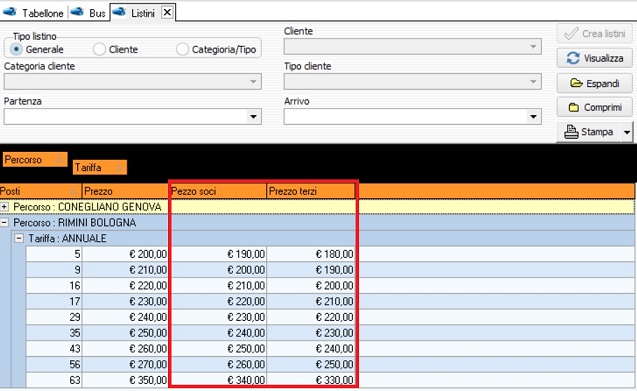Close the Listini tab with X
Viewport: 637px width, 391px height.
[x=167, y=13]
